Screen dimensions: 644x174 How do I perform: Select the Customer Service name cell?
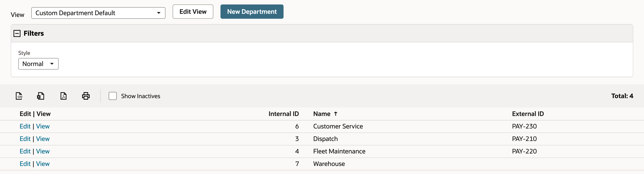click(x=338, y=126)
